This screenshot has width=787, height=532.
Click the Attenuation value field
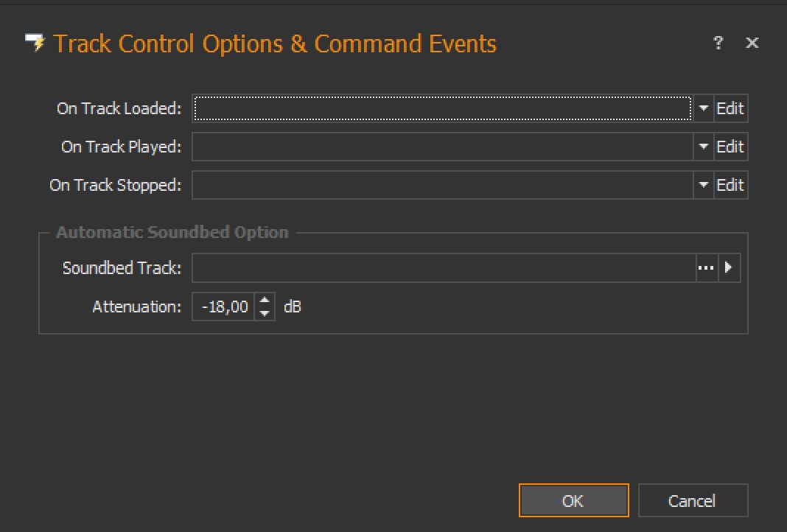(224, 307)
